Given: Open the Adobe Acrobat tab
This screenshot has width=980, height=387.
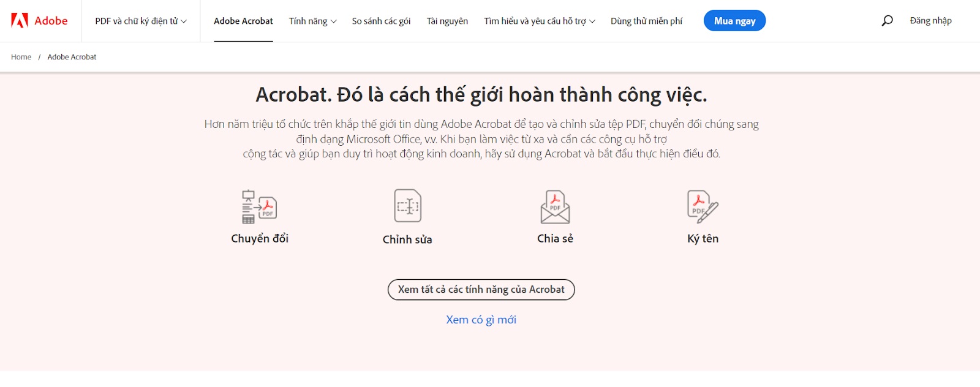Looking at the screenshot, I should (243, 21).
